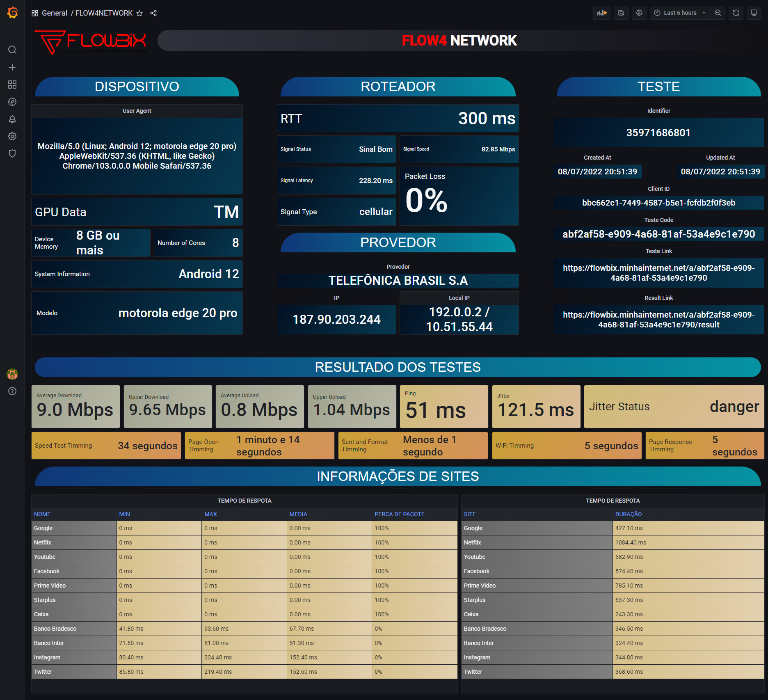Sort right table by SITE column
Image resolution: width=768 pixels, height=700 pixels.
point(470,514)
